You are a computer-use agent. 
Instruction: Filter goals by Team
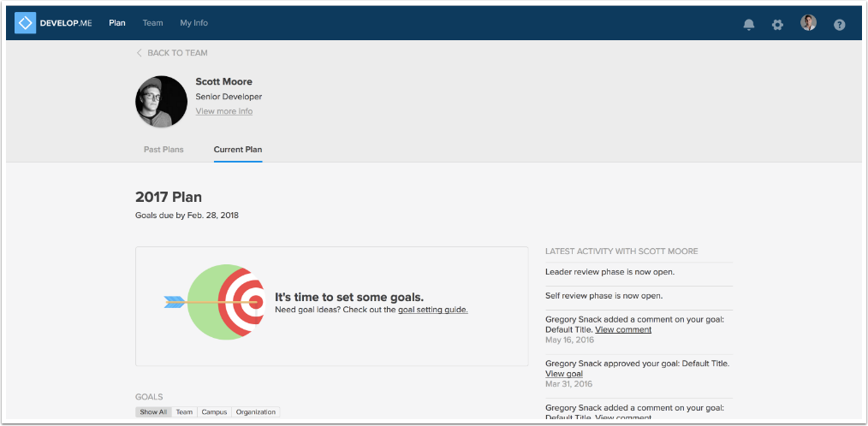click(184, 412)
